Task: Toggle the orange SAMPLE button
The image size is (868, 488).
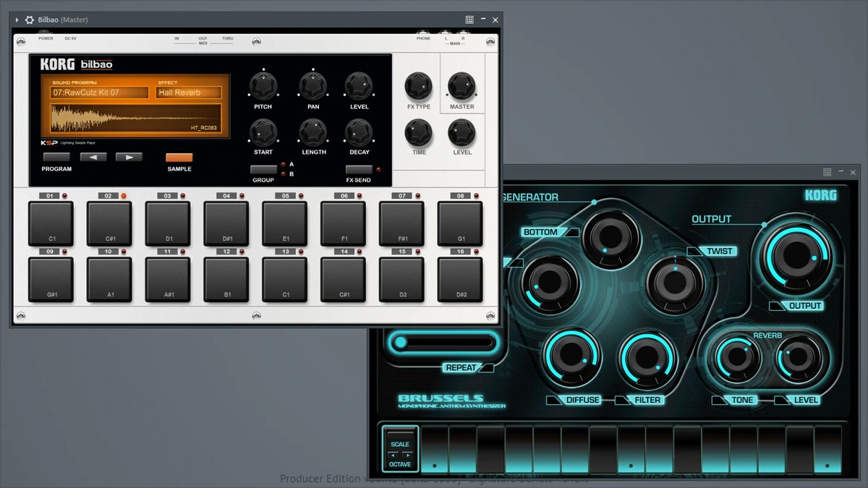Action: [x=179, y=157]
